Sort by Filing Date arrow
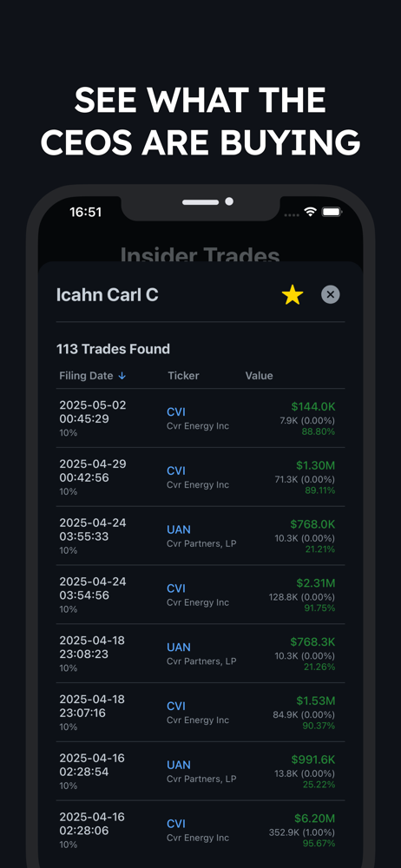401x868 pixels. click(122, 376)
